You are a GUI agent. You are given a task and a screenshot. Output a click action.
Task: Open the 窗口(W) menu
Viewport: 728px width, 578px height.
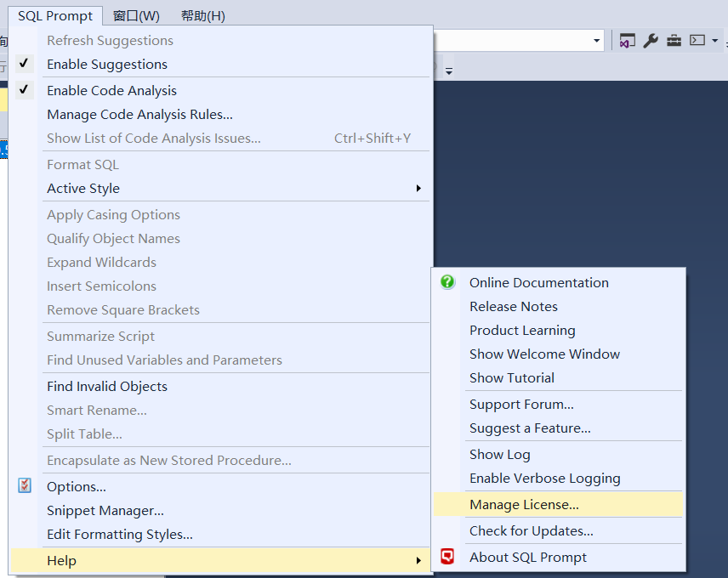pos(136,16)
